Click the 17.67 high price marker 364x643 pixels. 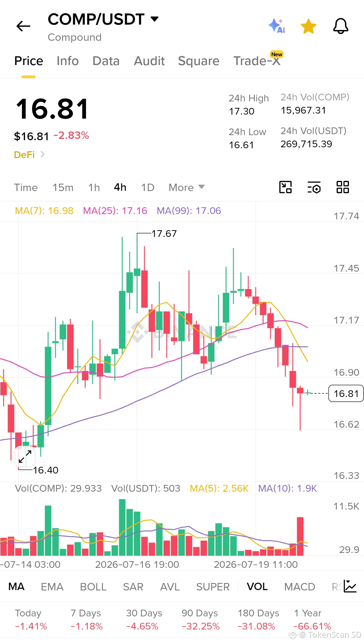[x=164, y=234]
